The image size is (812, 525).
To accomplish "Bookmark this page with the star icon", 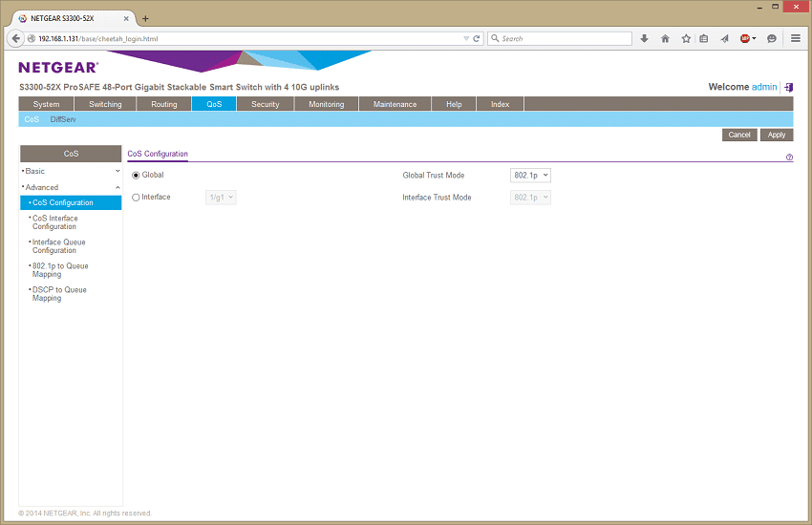I will pyautogui.click(x=686, y=38).
